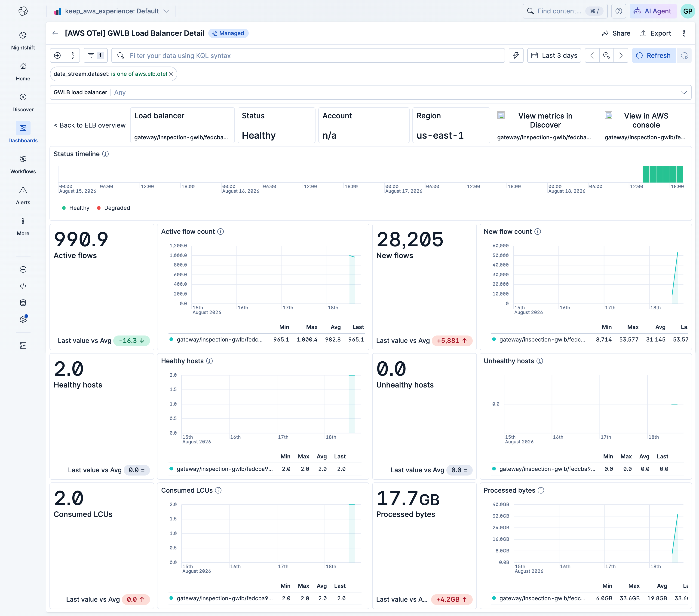Toggle Degraded series in status legend
699x616 pixels.
113,208
